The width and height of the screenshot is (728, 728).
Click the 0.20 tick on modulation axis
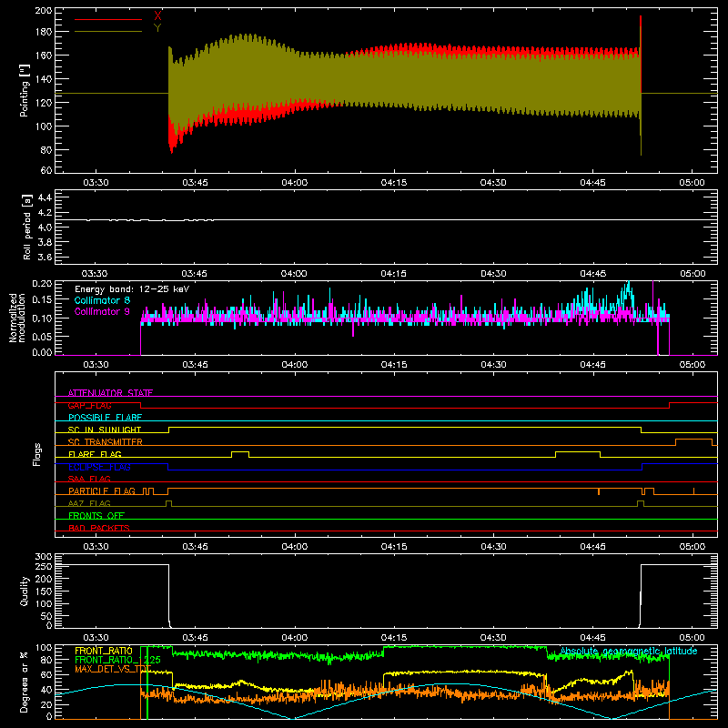pyautogui.click(x=42, y=284)
